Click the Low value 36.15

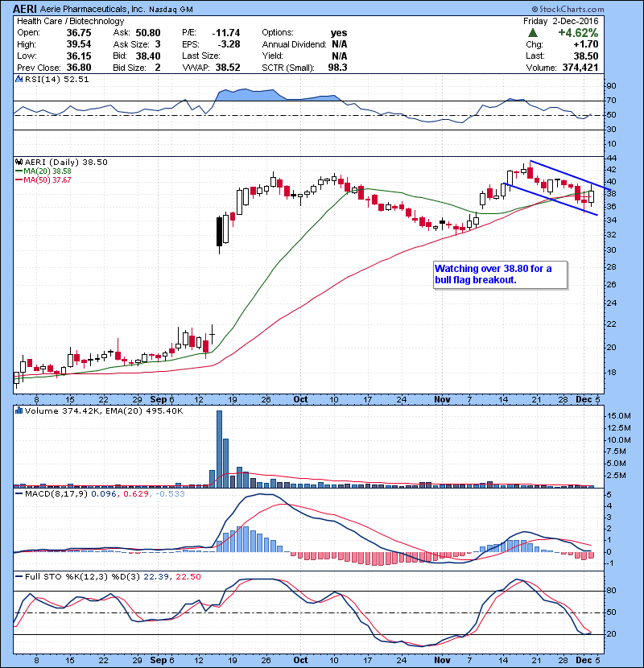(78, 56)
